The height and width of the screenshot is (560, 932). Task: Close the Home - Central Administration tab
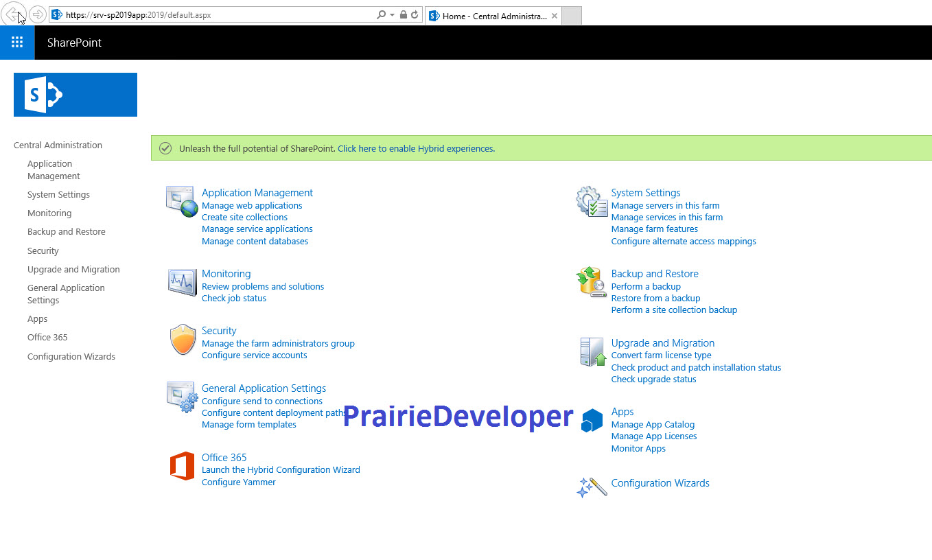555,16
